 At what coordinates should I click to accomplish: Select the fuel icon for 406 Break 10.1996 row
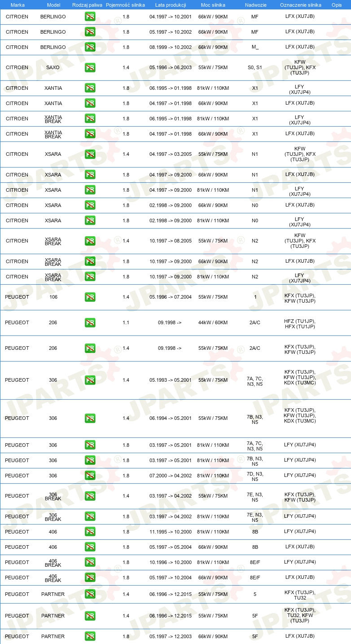click(x=90, y=562)
